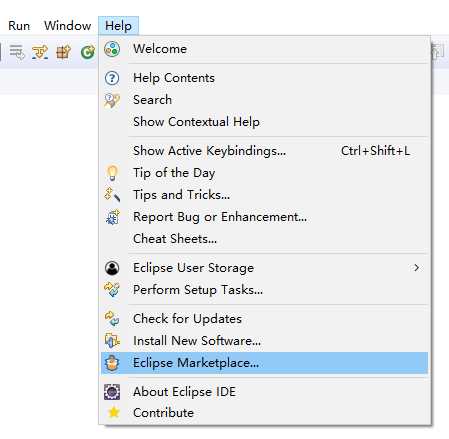Open the Help menu in menu bar
The width and height of the screenshot is (449, 439).
[118, 26]
